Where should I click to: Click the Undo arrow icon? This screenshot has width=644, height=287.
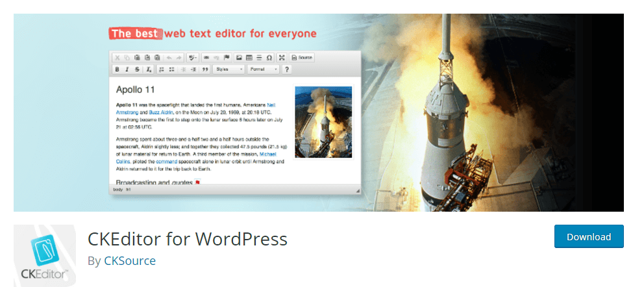point(169,58)
